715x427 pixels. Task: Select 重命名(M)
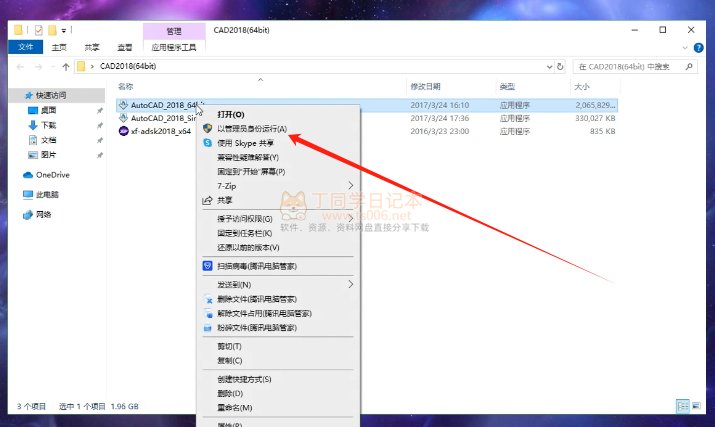[x=235, y=407]
